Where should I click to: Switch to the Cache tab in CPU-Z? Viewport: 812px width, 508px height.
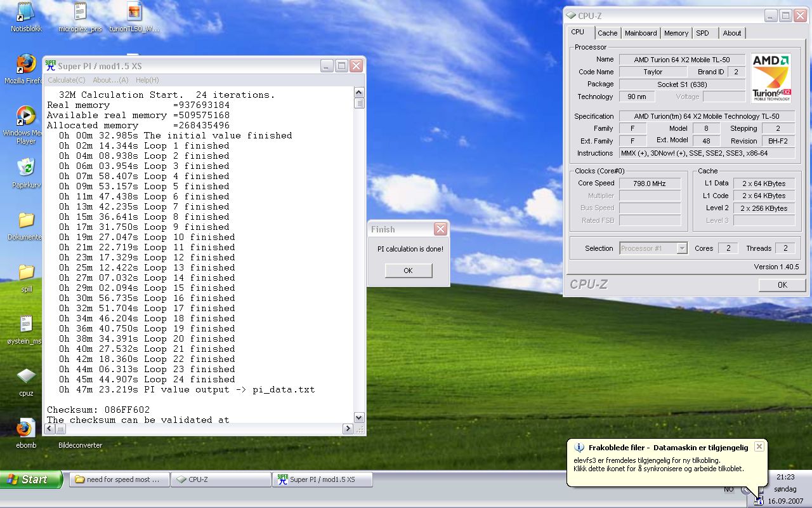607,33
